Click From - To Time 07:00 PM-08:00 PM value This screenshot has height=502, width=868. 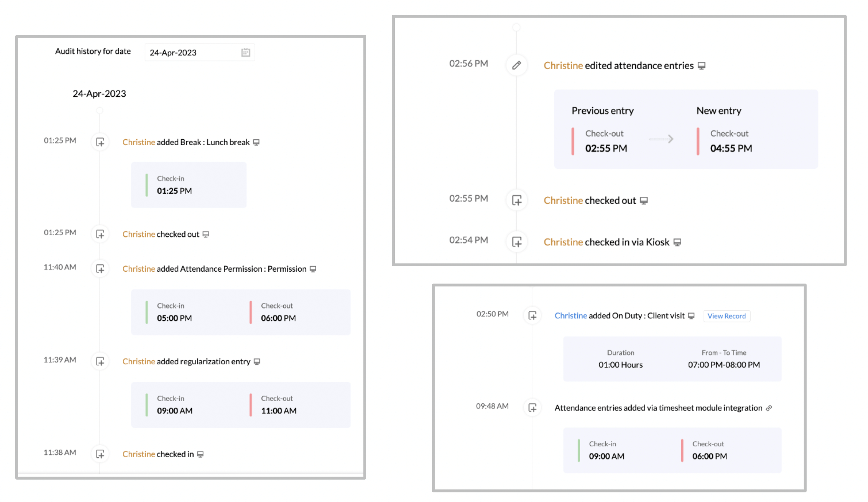tap(723, 365)
